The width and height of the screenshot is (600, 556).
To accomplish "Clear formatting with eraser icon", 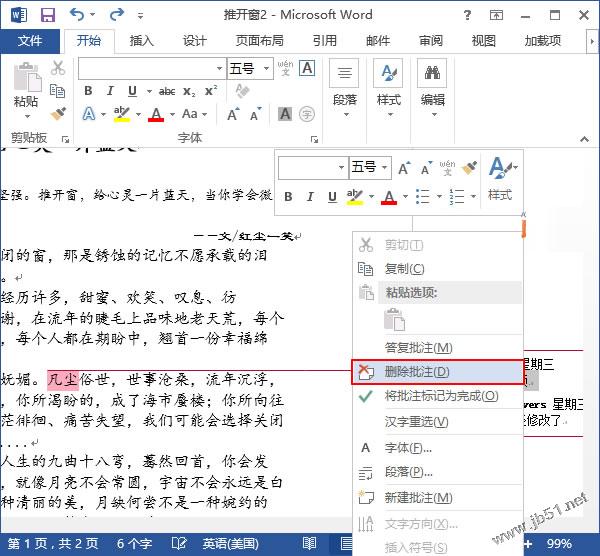I will tap(242, 91).
